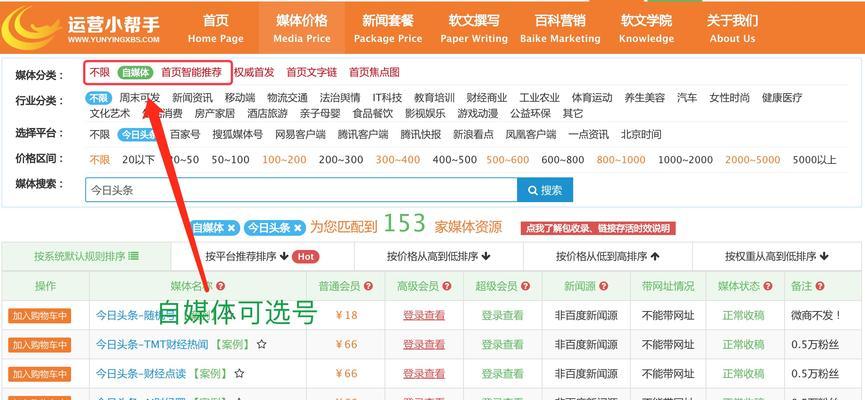The width and height of the screenshot is (865, 400).
Task: Open 今日头条-TMT财经热闻 media link
Action: (152, 345)
